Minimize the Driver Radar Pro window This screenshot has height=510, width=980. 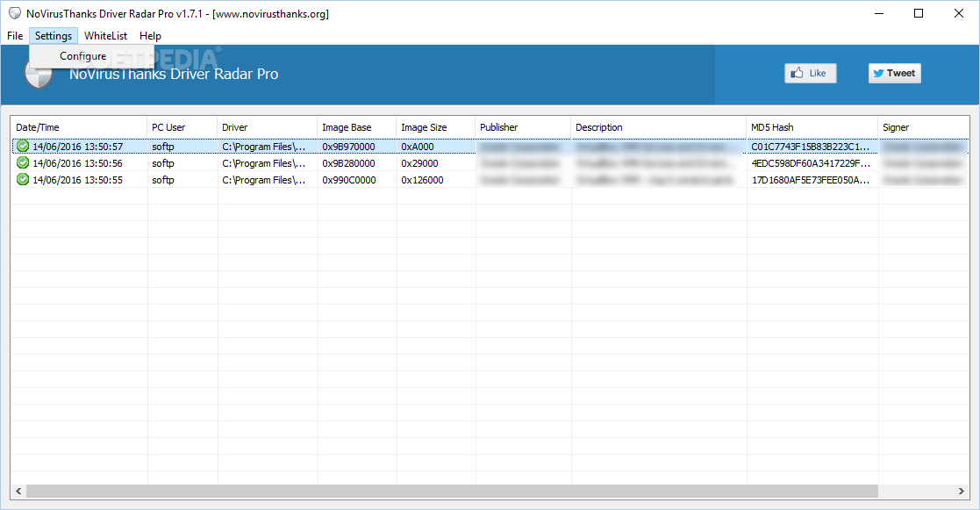tap(879, 13)
